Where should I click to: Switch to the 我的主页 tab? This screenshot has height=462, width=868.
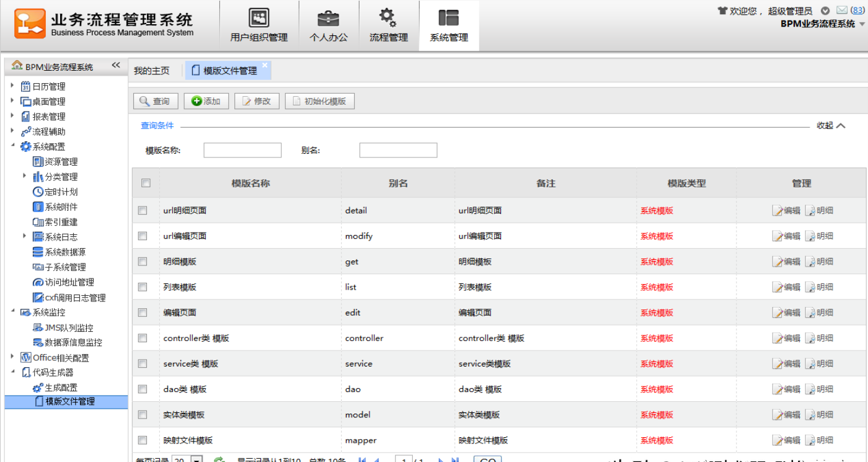coord(151,71)
